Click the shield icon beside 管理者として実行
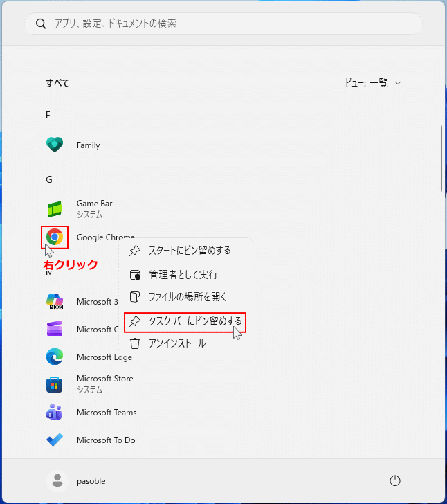This screenshot has width=447, height=504. tap(135, 275)
